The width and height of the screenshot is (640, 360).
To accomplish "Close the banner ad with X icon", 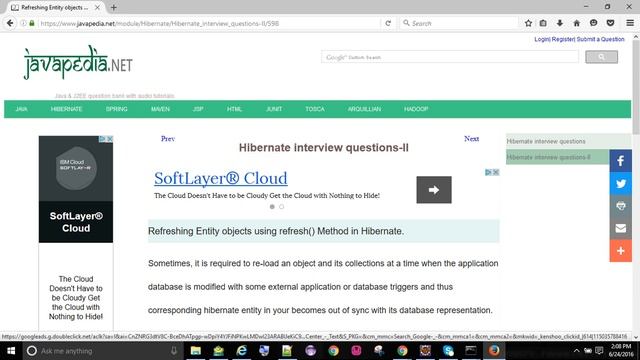I will [x=496, y=172].
